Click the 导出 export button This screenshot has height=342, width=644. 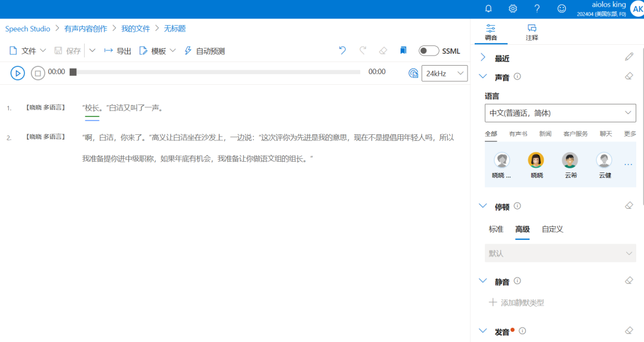point(117,51)
